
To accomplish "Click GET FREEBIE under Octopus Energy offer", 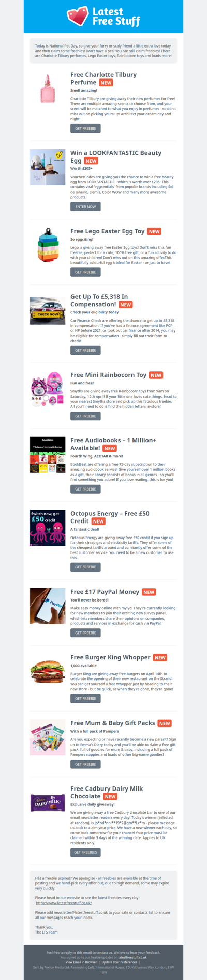I will pos(85,567).
